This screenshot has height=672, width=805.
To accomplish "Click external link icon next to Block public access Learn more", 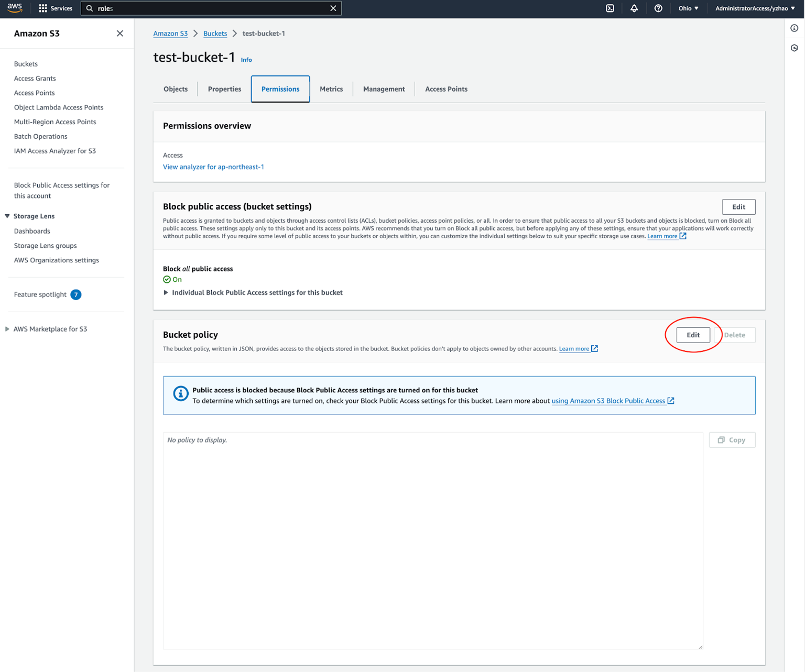I will 683,236.
